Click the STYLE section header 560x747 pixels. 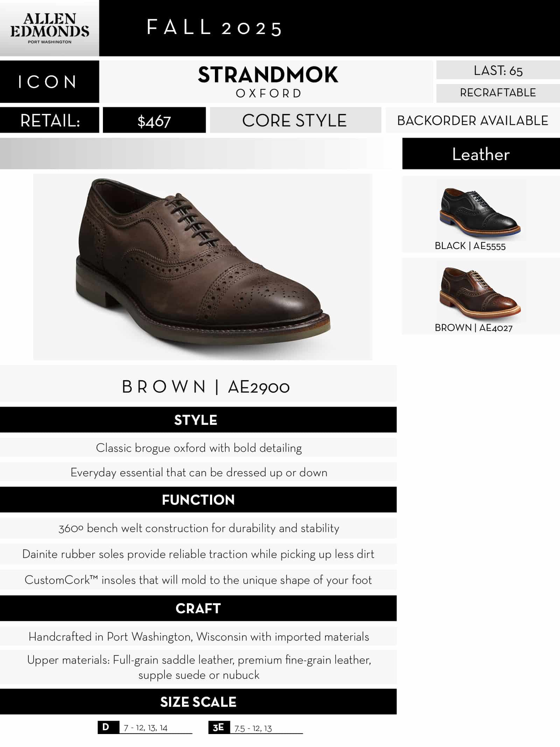pos(198,420)
